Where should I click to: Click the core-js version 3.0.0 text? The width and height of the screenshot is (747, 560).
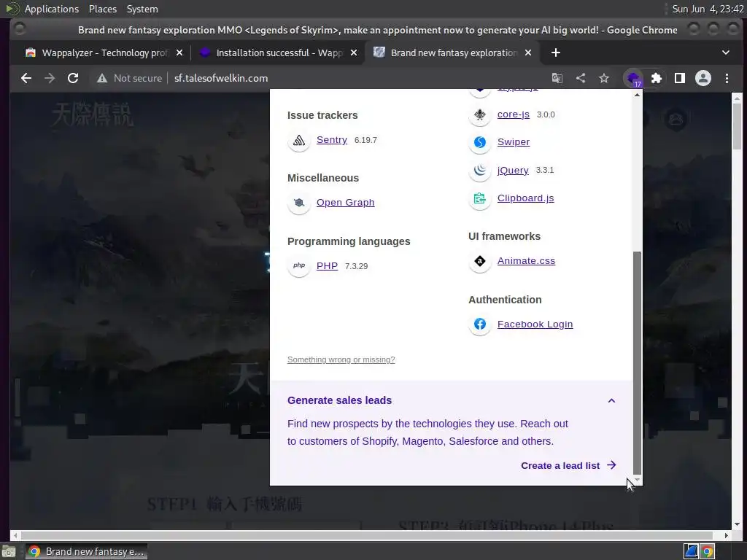(546, 114)
